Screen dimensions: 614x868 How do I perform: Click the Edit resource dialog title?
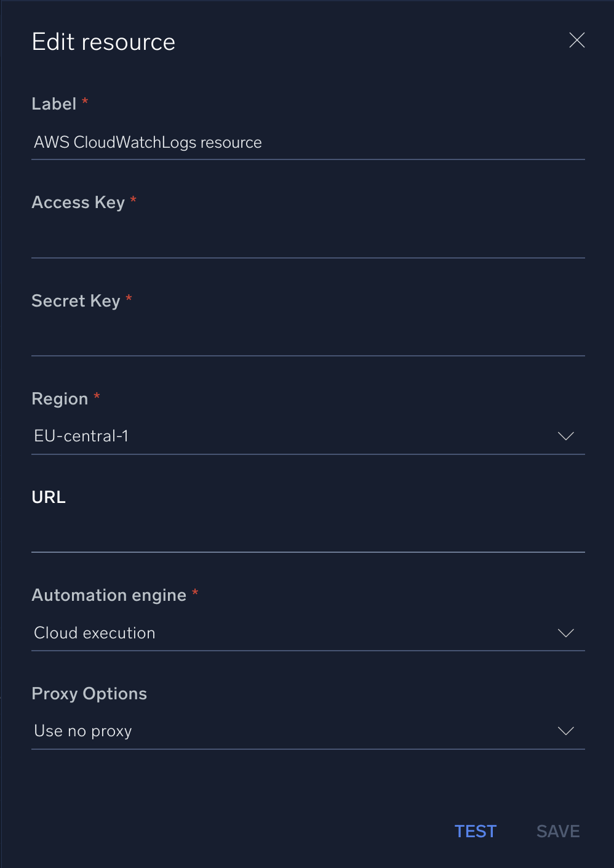pos(103,41)
